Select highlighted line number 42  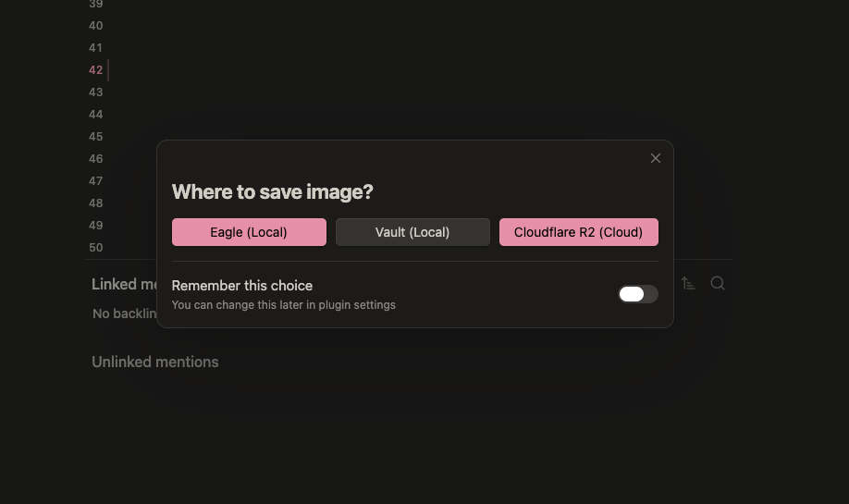pyautogui.click(x=96, y=70)
